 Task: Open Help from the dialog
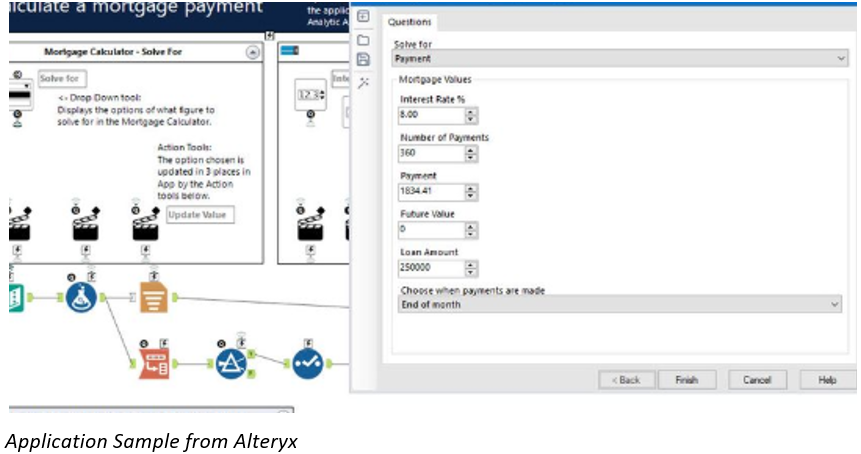pyautogui.click(x=827, y=380)
